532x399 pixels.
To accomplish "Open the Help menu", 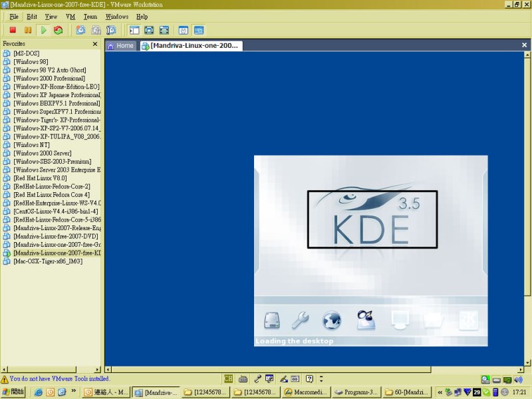I will point(142,17).
